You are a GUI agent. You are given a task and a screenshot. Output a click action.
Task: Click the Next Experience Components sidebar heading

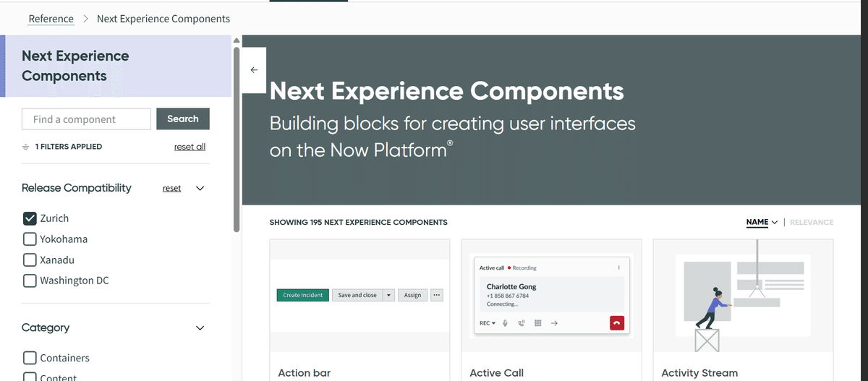click(x=75, y=66)
